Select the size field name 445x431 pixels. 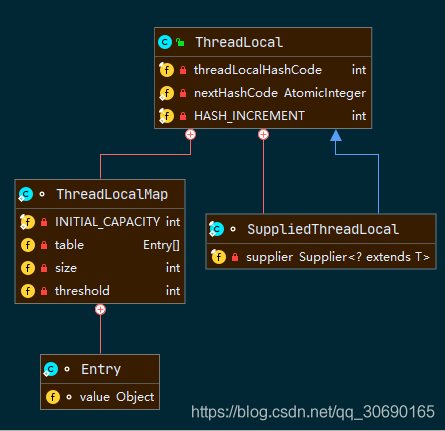(x=66, y=268)
